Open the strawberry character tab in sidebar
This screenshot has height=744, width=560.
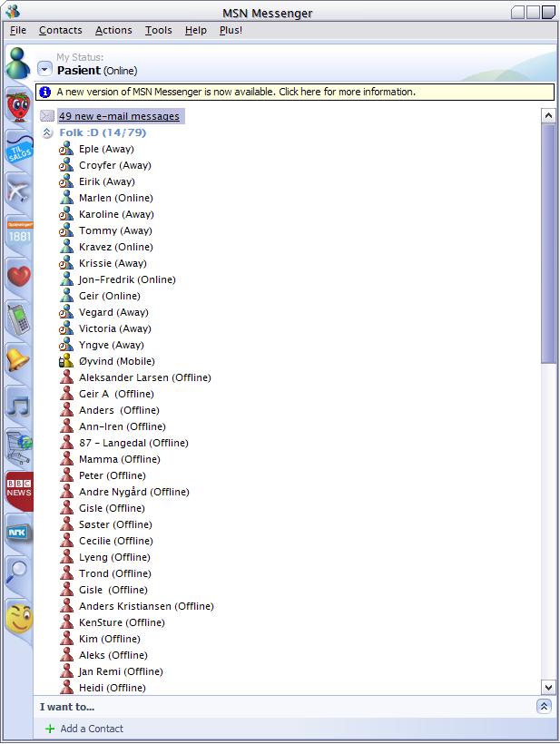tap(18, 107)
